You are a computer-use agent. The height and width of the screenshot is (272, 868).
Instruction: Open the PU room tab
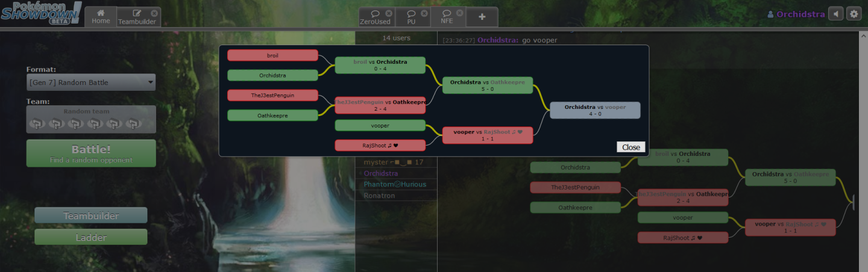pos(411,17)
